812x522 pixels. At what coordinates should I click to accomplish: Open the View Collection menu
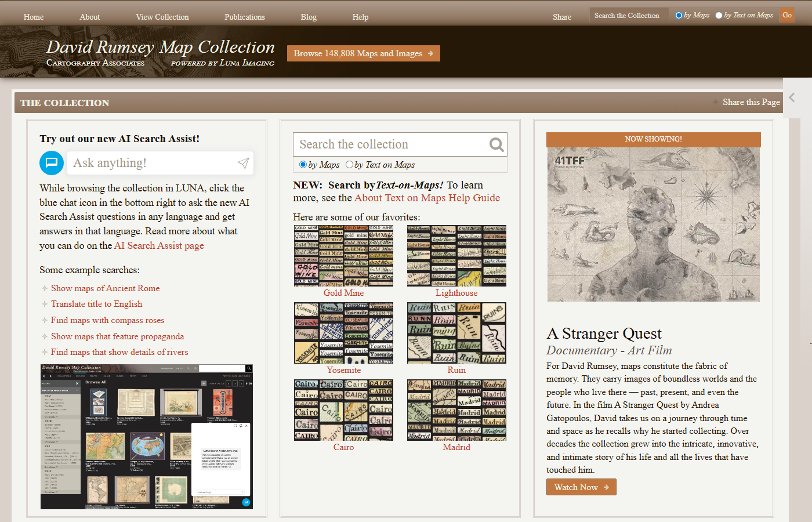[x=162, y=17]
